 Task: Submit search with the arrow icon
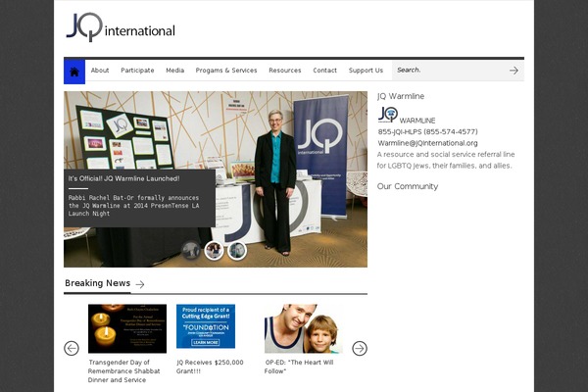[x=514, y=71]
